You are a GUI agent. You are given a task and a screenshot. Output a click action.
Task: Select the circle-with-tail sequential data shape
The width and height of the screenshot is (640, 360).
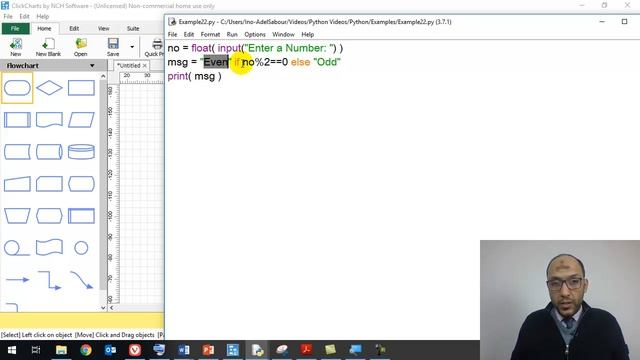pyautogui.click(x=16, y=248)
